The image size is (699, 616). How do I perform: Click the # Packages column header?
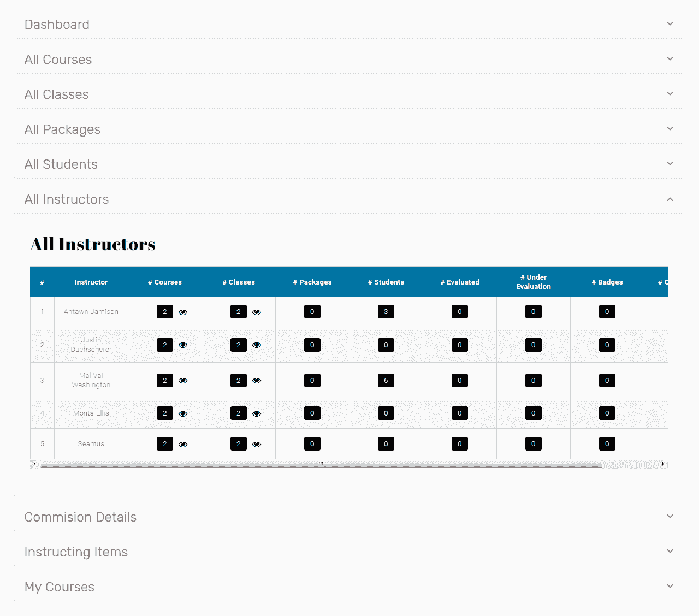click(x=312, y=282)
